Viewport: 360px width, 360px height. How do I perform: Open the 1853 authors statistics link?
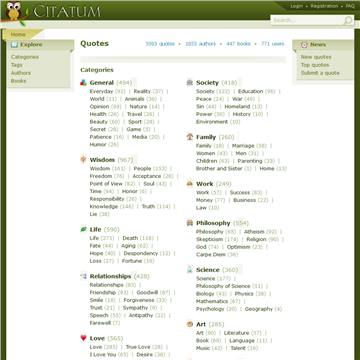[201, 44]
